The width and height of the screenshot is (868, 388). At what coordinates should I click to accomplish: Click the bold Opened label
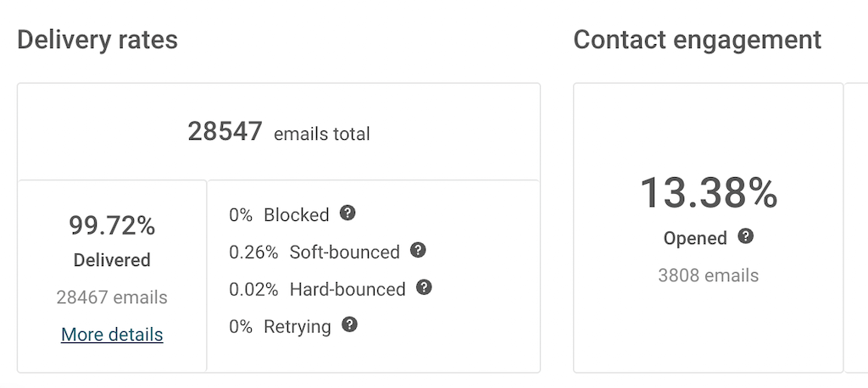pos(695,239)
